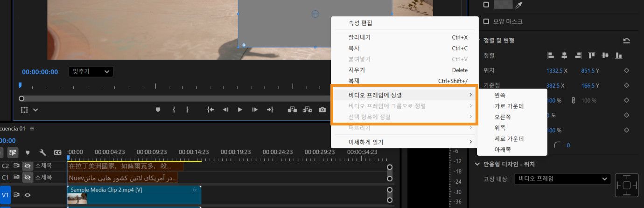Click the eyedropper icon

click(519, 4)
